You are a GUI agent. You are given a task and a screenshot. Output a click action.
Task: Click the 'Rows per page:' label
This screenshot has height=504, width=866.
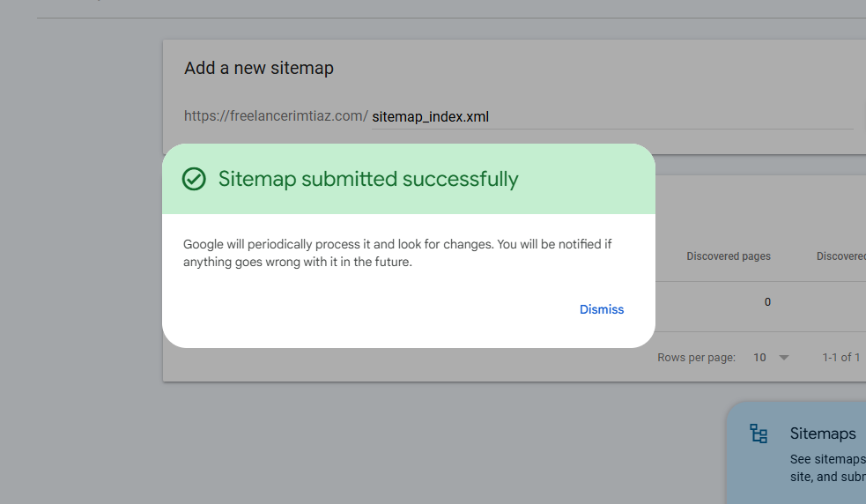point(696,358)
